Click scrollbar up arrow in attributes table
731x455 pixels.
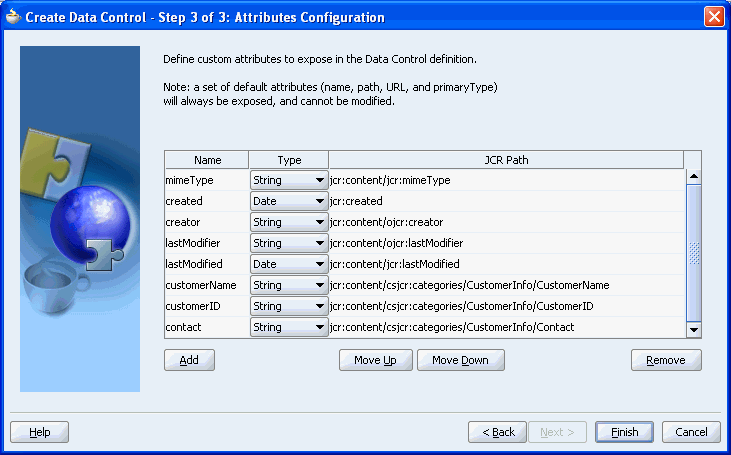pos(694,176)
